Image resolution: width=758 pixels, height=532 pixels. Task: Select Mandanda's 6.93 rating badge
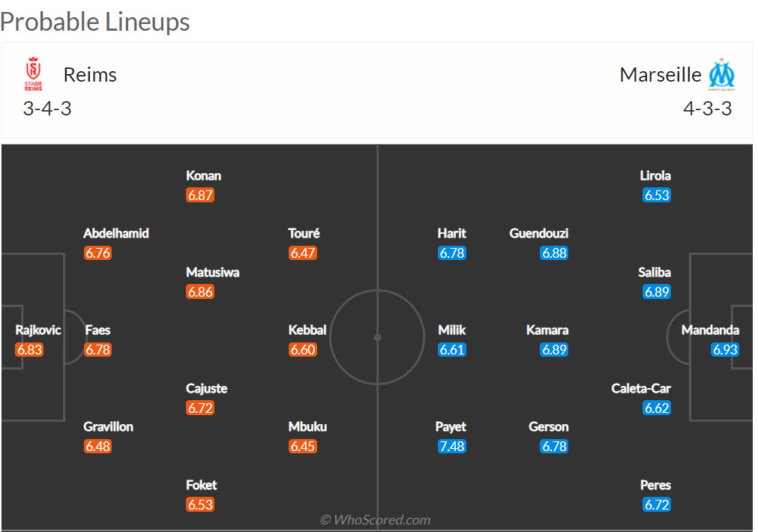[725, 350]
